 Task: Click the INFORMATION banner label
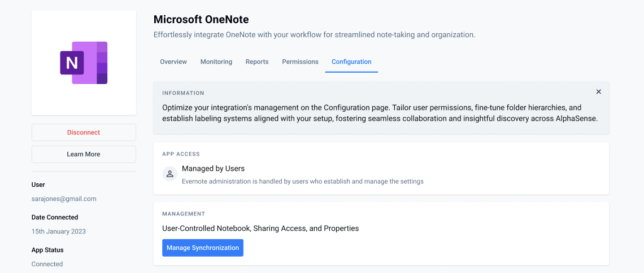click(x=183, y=93)
